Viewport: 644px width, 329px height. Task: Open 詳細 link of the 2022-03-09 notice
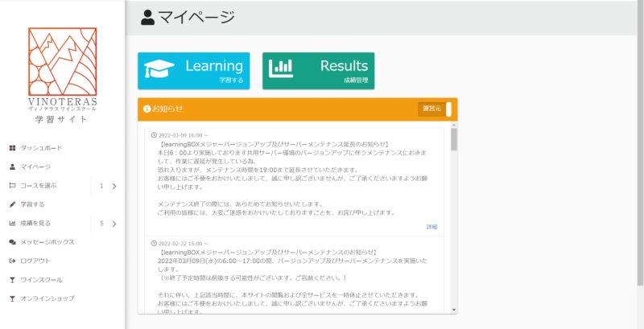tap(431, 227)
